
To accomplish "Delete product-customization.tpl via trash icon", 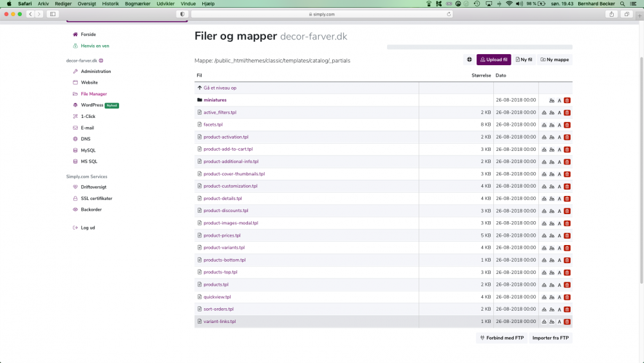I will (x=567, y=186).
